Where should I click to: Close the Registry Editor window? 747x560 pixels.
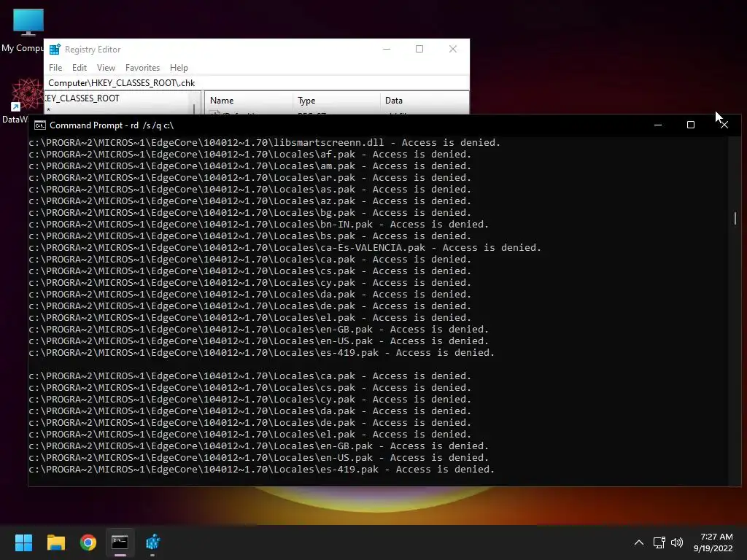[x=452, y=49]
